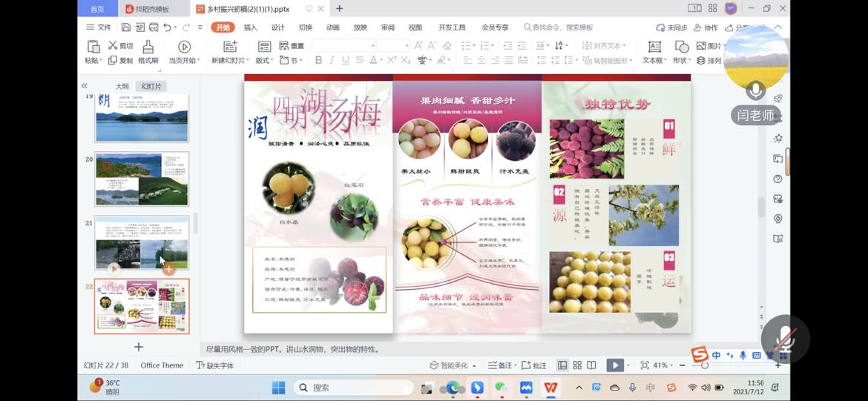868x401 pixels.
Task: Click the Format Painter (格式刷) icon
Action: (148, 47)
